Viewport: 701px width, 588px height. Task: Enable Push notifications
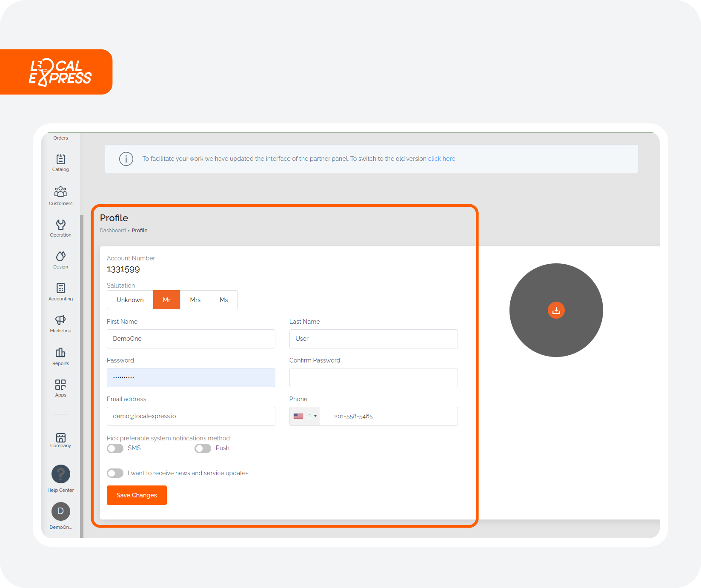(203, 448)
